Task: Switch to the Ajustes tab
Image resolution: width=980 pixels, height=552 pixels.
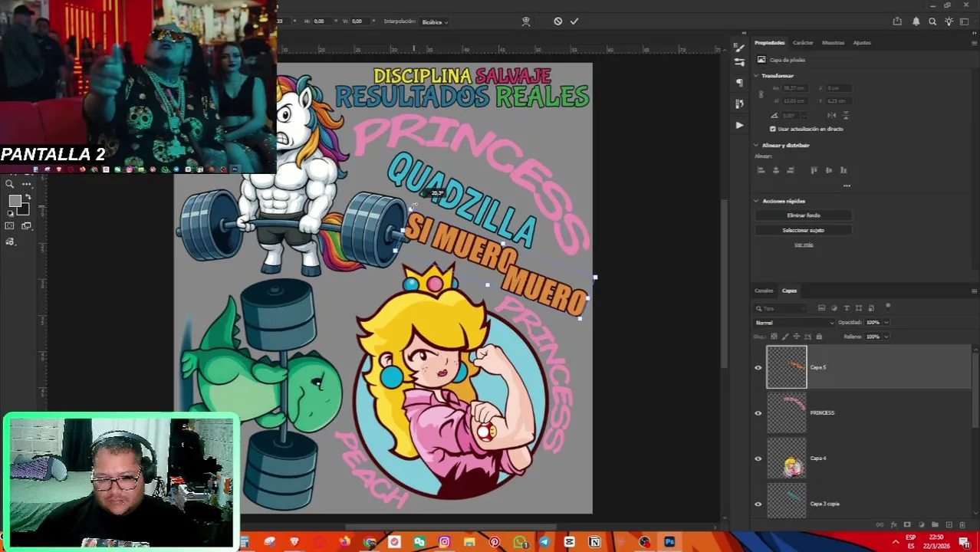Action: click(x=862, y=43)
